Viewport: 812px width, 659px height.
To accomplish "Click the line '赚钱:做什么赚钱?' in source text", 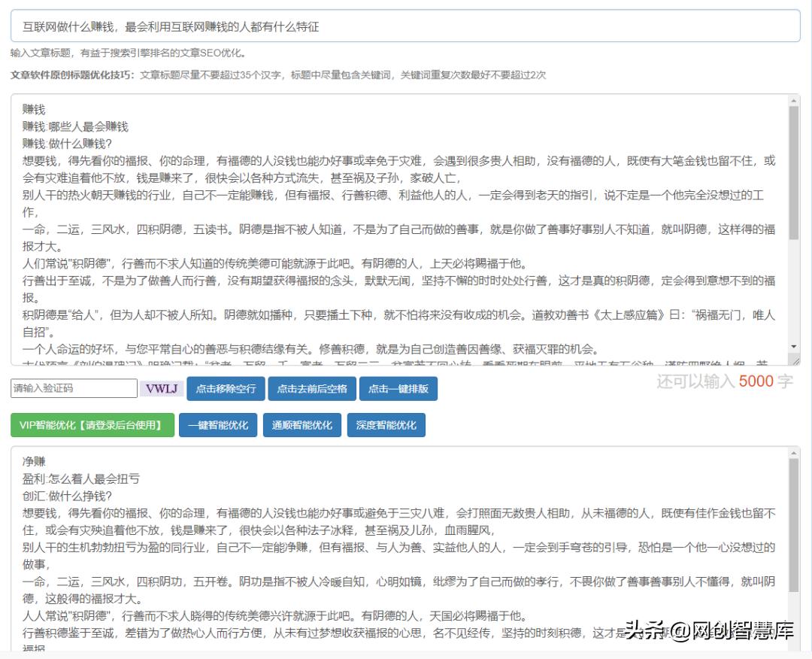I will point(67,144).
